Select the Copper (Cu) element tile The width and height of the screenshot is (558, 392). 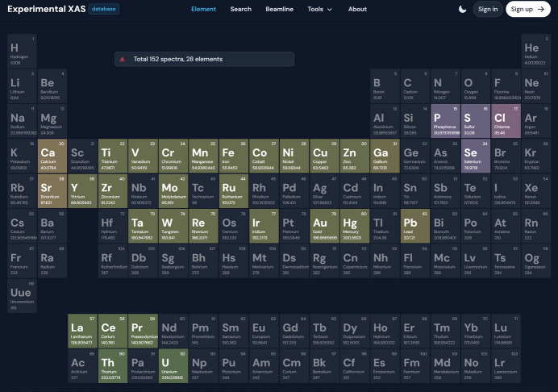click(320, 155)
